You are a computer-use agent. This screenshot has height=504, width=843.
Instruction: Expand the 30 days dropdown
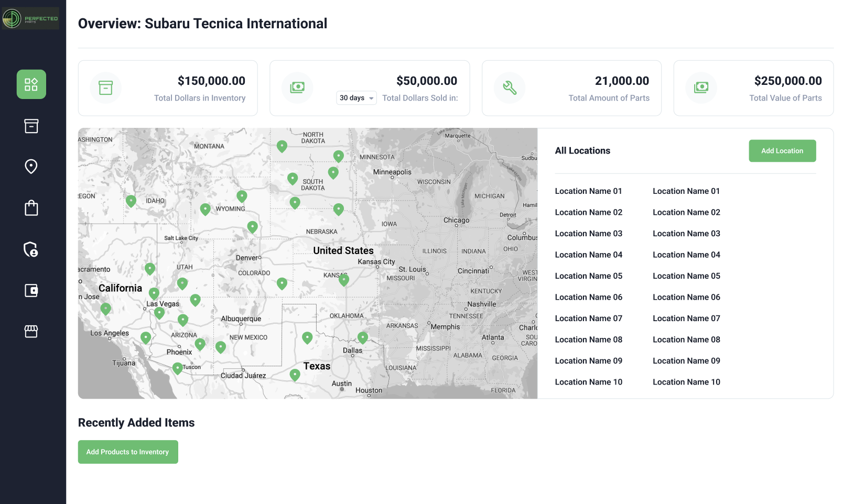[x=356, y=98]
